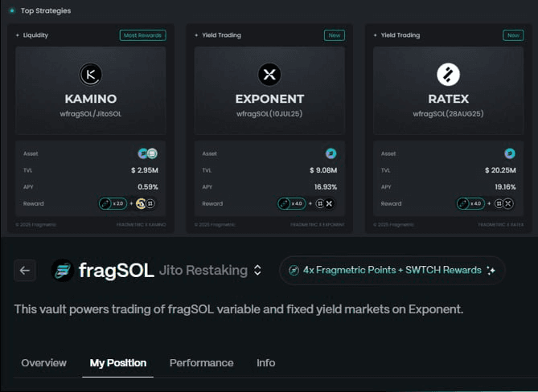Switch to the Overview tab

(x=44, y=363)
